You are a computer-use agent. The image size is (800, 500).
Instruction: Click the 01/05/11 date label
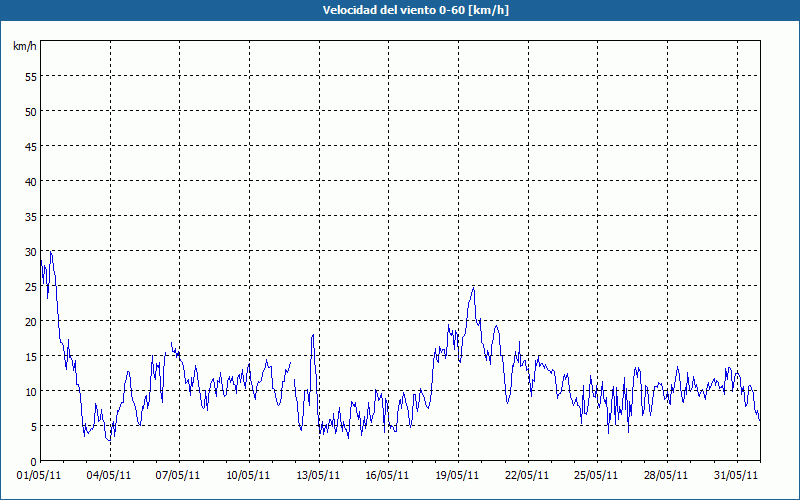click(39, 475)
